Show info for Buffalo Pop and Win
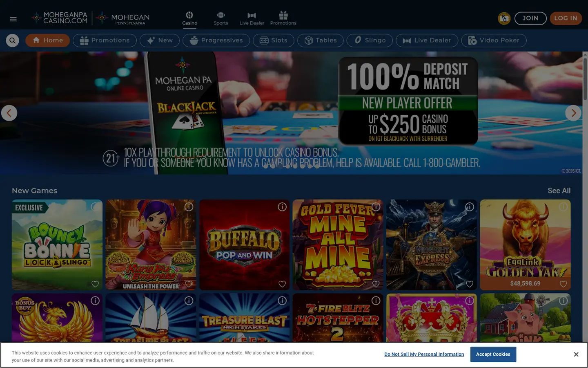The width and height of the screenshot is (588, 368). coord(282,207)
